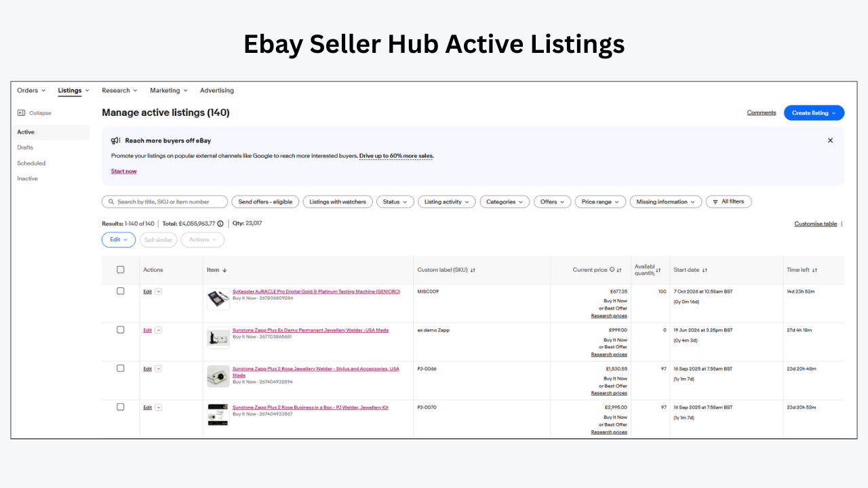Sort by Available quantity arrows
Image resolution: width=868 pixels, height=488 pixels.
(x=658, y=270)
